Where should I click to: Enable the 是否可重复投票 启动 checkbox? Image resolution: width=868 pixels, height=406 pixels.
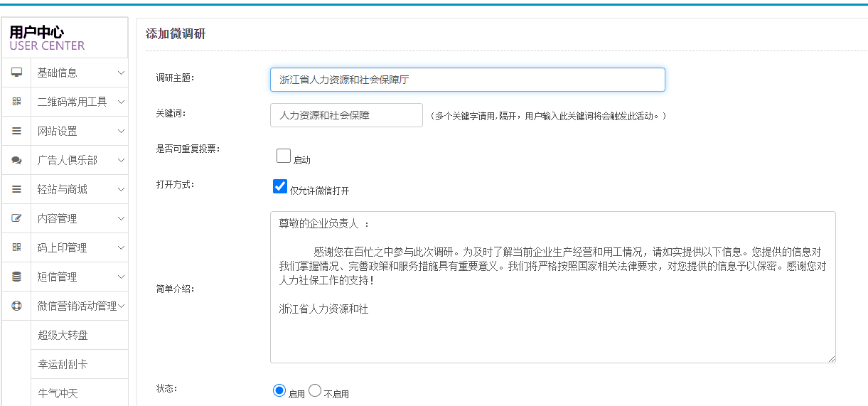pos(284,156)
